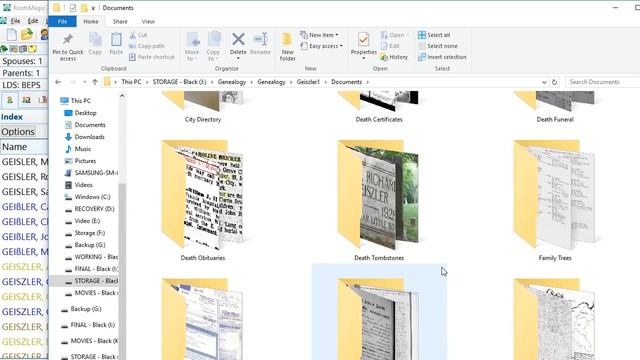Select Pictures in navigation pane
Image resolution: width=640 pixels, height=360 pixels.
click(85, 161)
